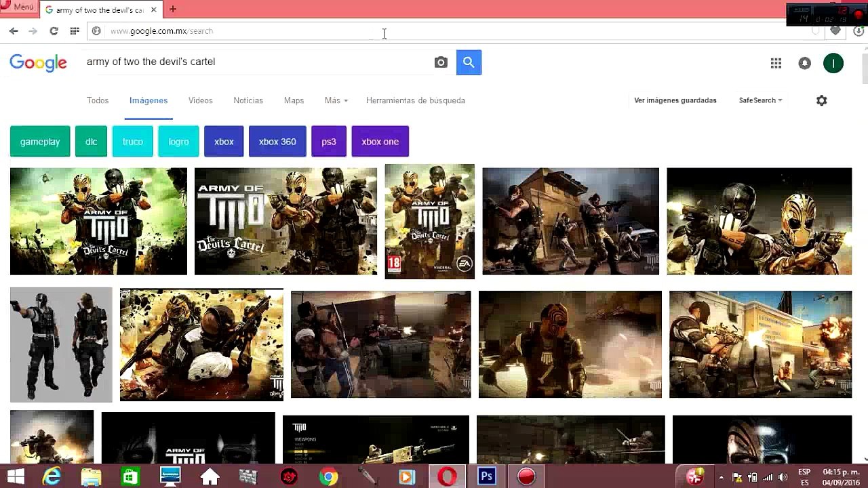Open the two character models on grey background image
This screenshot has width=868, height=488.
pos(61,345)
